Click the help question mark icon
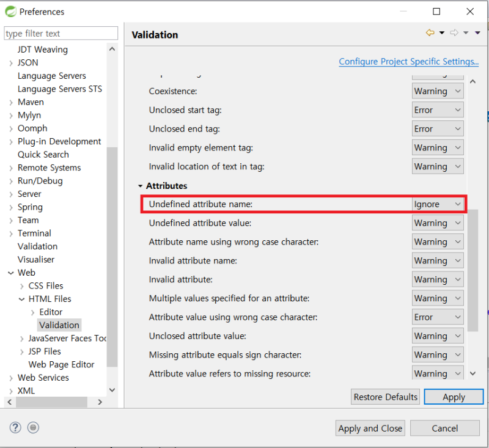Viewport: 489px width, 448px height. [15, 427]
